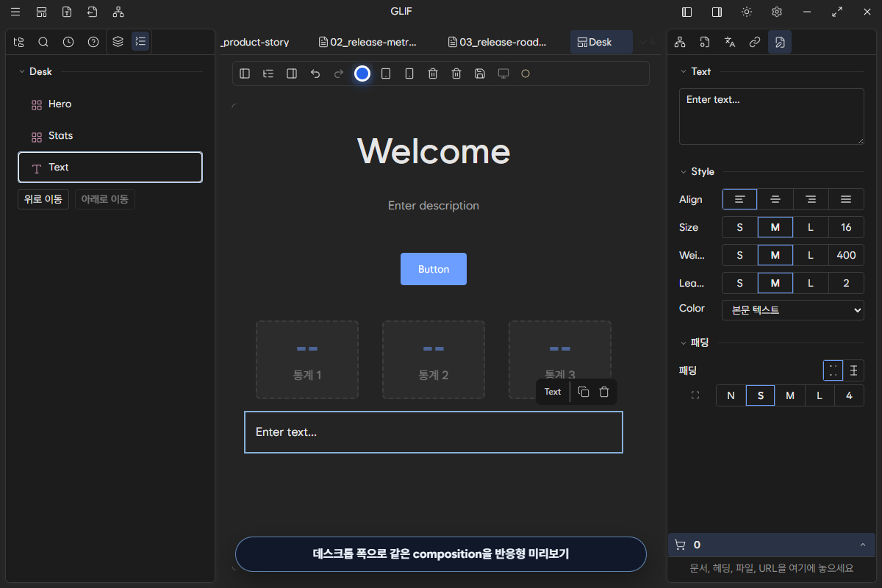The height and width of the screenshot is (588, 882).
Task: Switch to the outline list view
Action: [140, 42]
